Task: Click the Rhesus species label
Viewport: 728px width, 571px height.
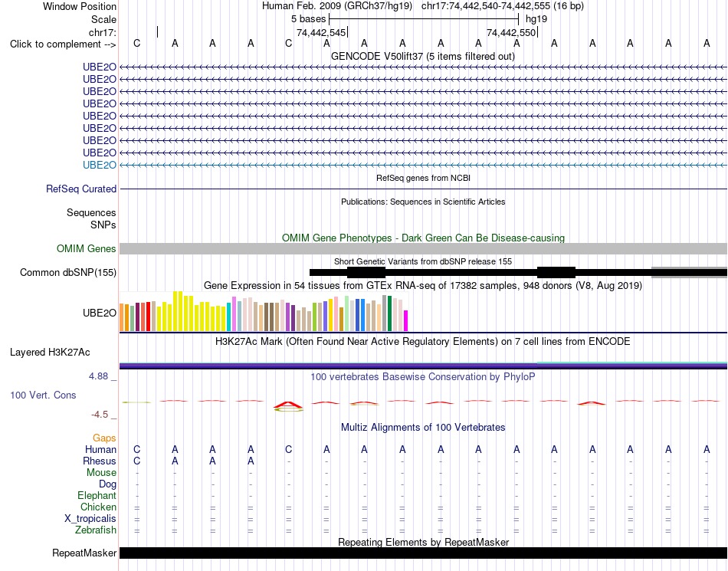Action: 100,461
